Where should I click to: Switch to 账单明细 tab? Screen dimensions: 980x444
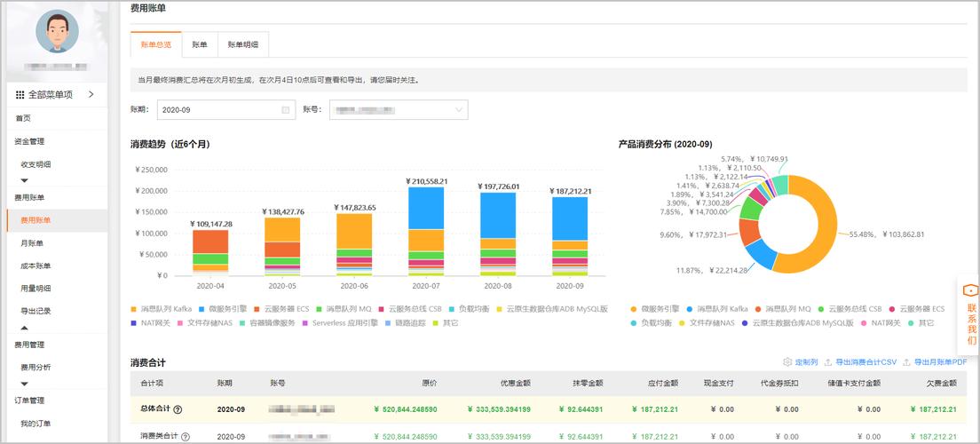pos(242,44)
